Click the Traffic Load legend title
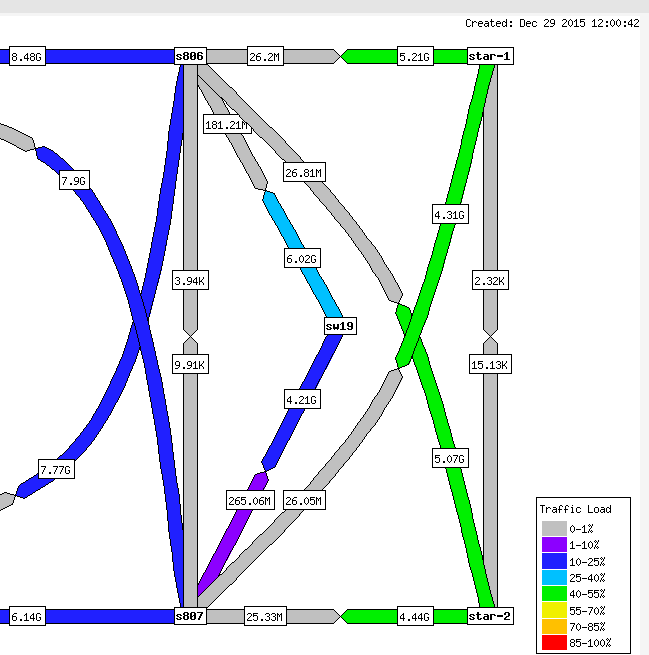 (x=575, y=509)
